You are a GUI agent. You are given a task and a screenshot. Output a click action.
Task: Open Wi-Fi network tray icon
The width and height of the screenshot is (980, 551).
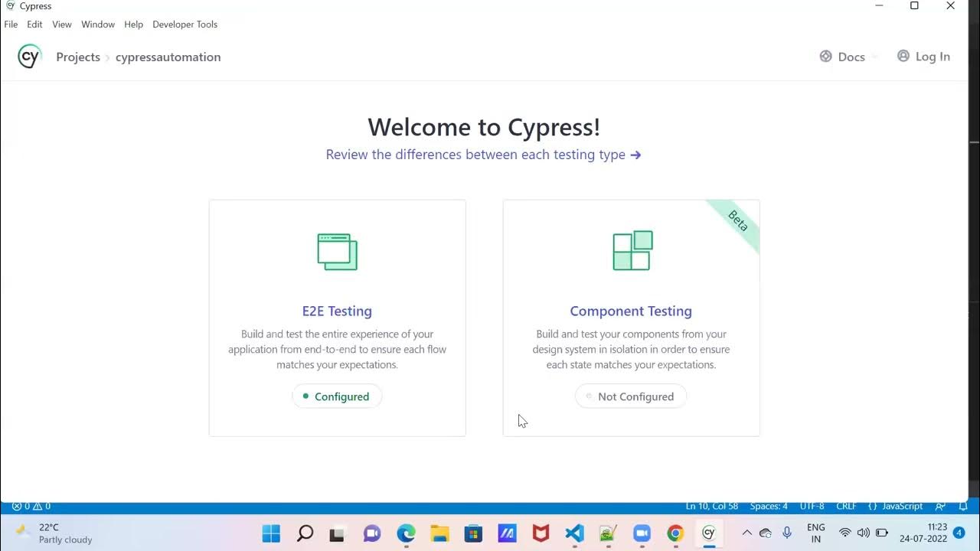(844, 533)
